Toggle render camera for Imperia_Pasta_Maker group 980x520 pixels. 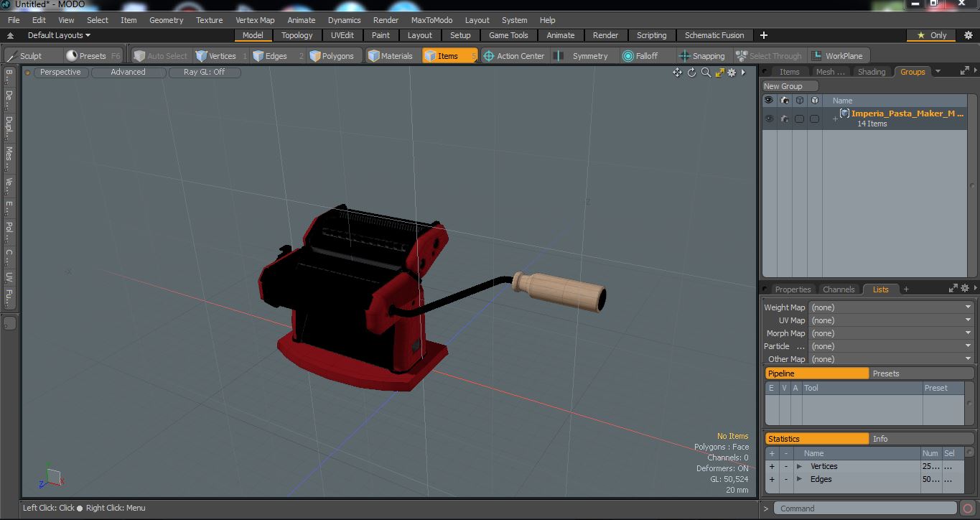coord(784,119)
